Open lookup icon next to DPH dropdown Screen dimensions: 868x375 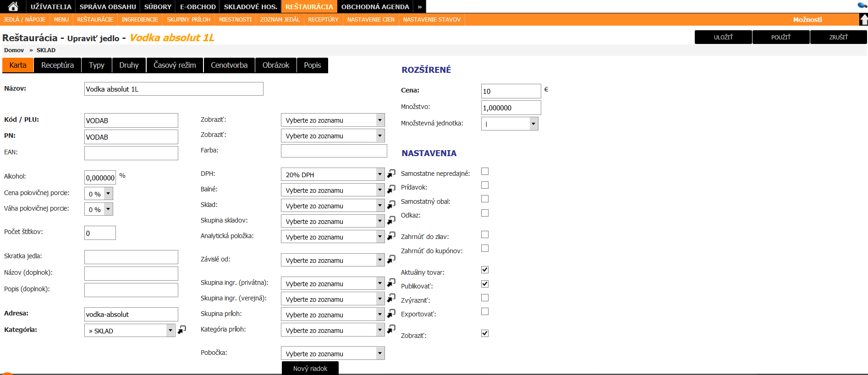click(x=391, y=174)
